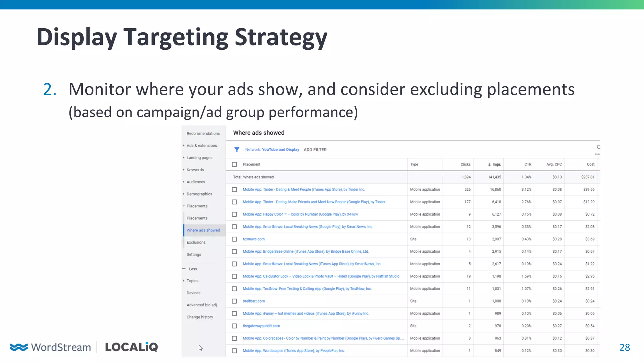Expand the Demographics sidebar section
This screenshot has height=362, width=644.
184,194
